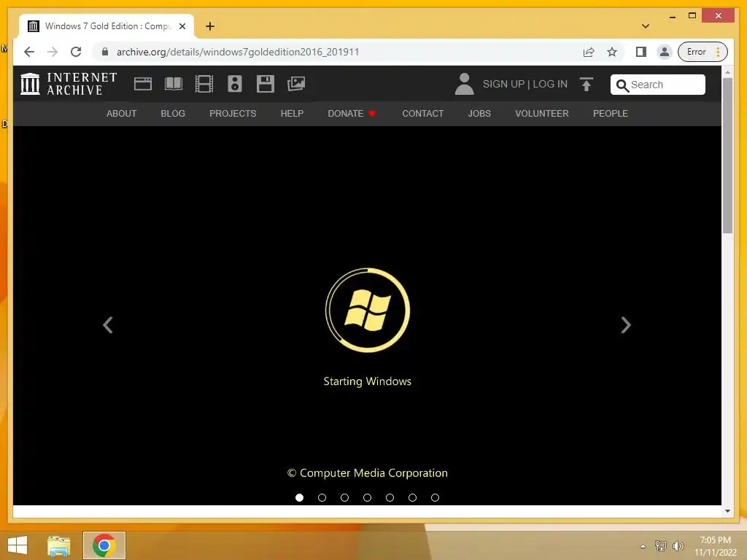
Task: Open the Web (Wayback) media icon
Action: (x=143, y=84)
